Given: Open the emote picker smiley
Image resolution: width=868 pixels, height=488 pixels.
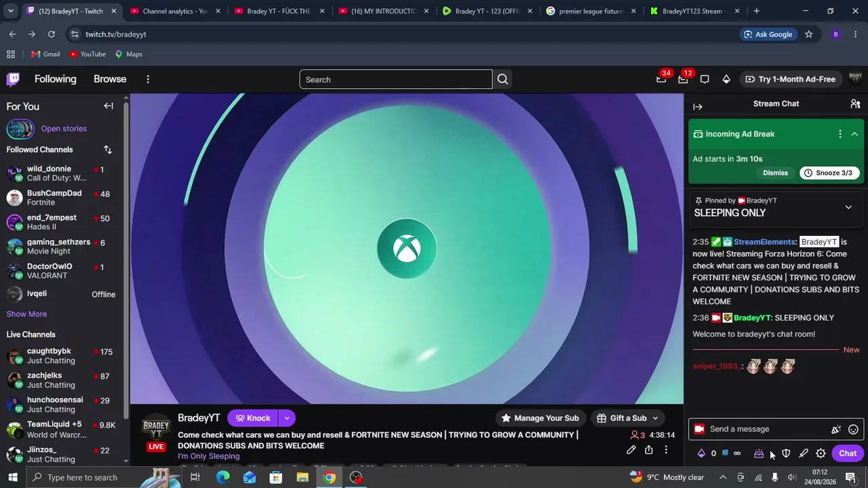Looking at the screenshot, I should coord(854,429).
